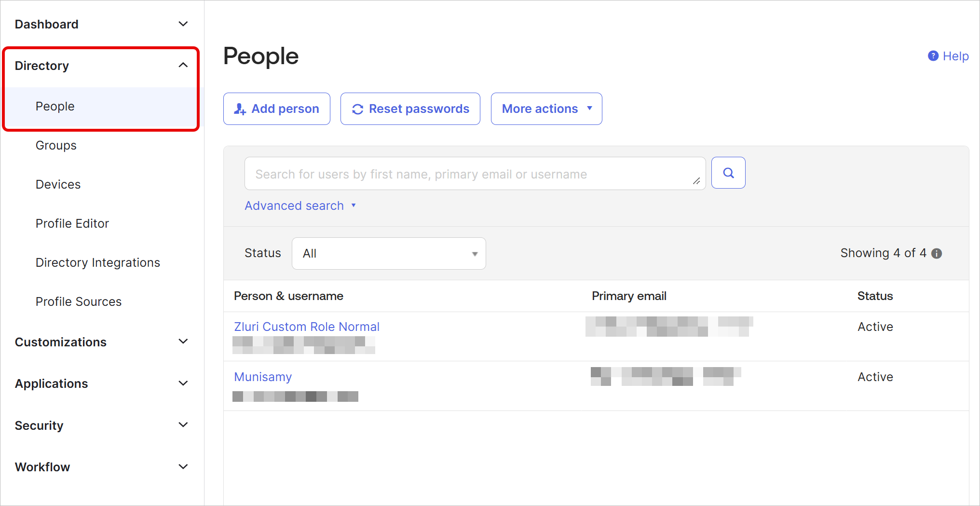The height and width of the screenshot is (506, 980).
Task: Open Groups in the Directory menu
Action: [x=56, y=145]
